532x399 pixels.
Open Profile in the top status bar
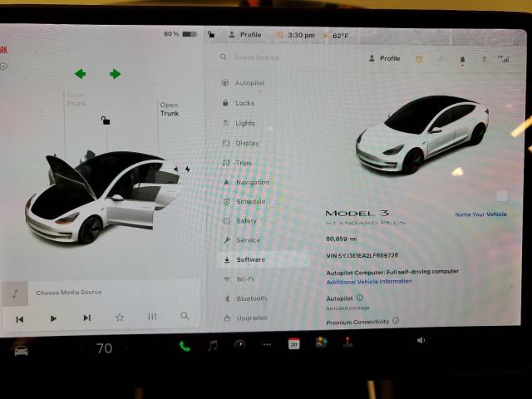point(245,35)
